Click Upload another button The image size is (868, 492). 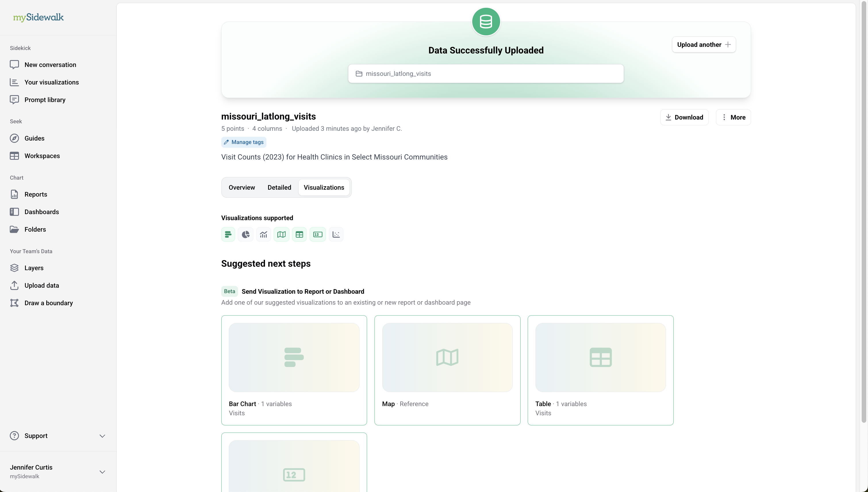pyautogui.click(x=704, y=45)
